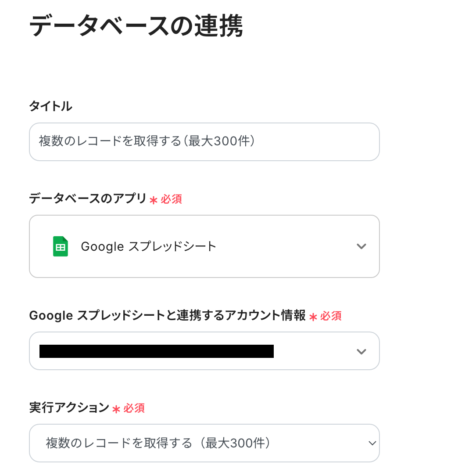Click 複数のレコードを取得する text in 実行アクション select
The height and width of the screenshot is (476, 458).
coord(158,443)
